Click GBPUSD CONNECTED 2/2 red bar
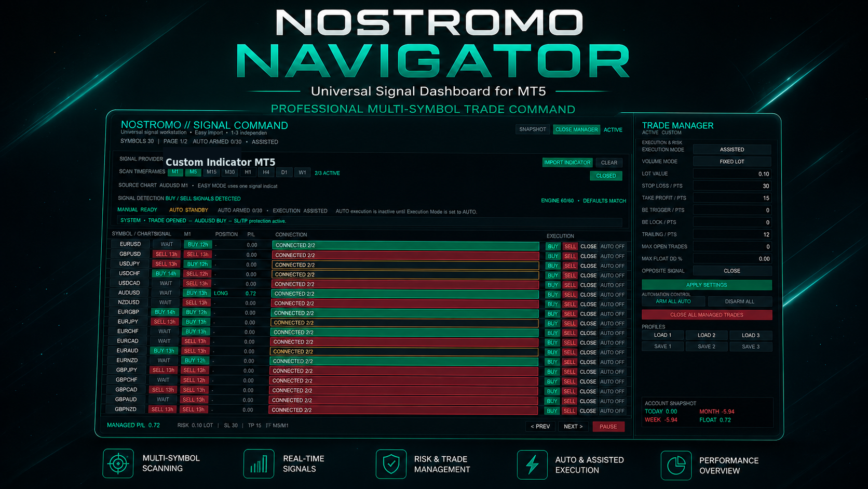Image resolution: width=868 pixels, height=489 pixels. click(405, 255)
